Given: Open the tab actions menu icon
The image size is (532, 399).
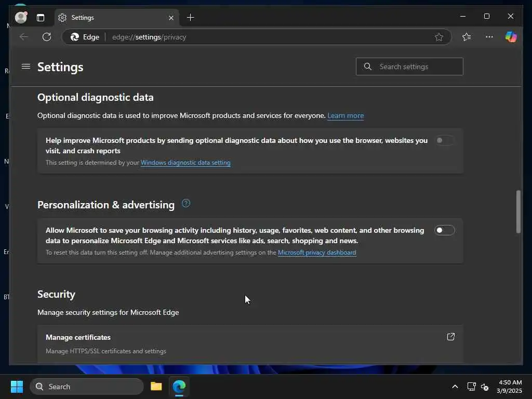Looking at the screenshot, I should tap(41, 18).
